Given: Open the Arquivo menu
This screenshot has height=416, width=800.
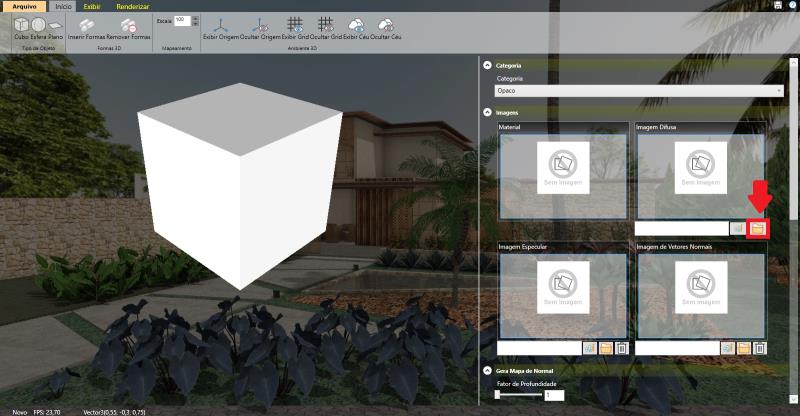Looking at the screenshot, I should 24,6.
